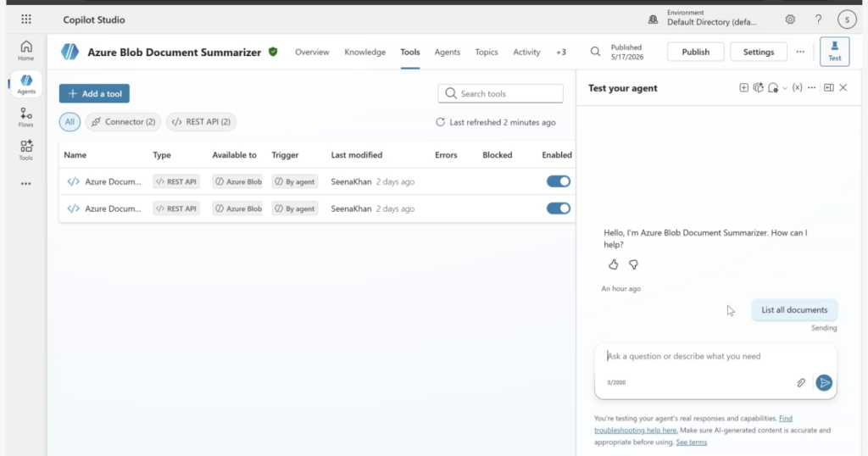Open Flows in left sidebar
Viewport: 868px width, 456px height.
click(x=26, y=117)
